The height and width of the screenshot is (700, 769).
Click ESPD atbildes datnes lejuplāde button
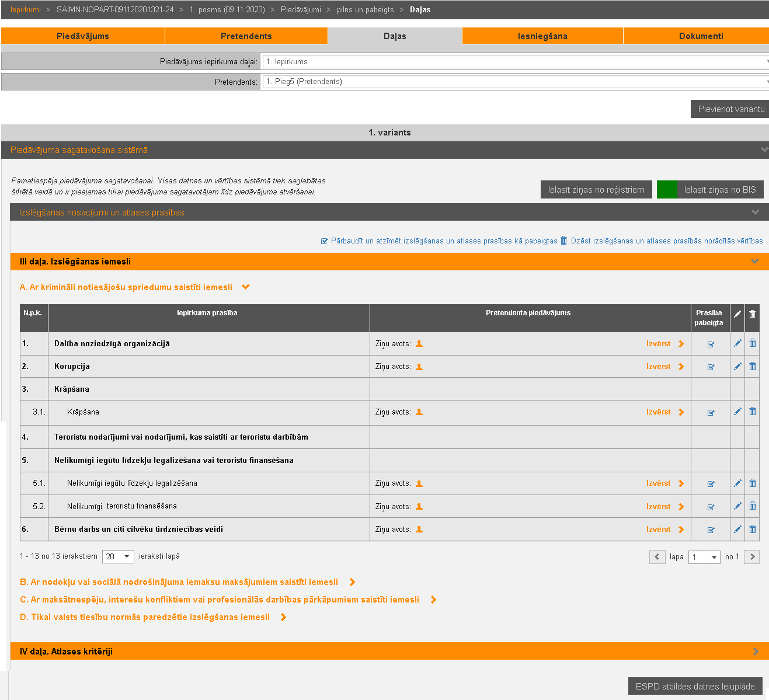click(x=695, y=687)
